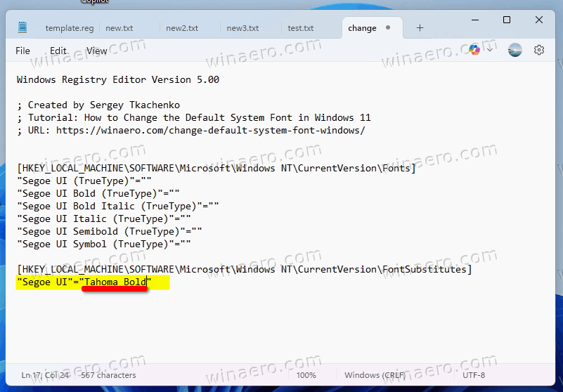Click the UTF-8 encoding indicator
This screenshot has height=392, width=563.
click(474, 375)
